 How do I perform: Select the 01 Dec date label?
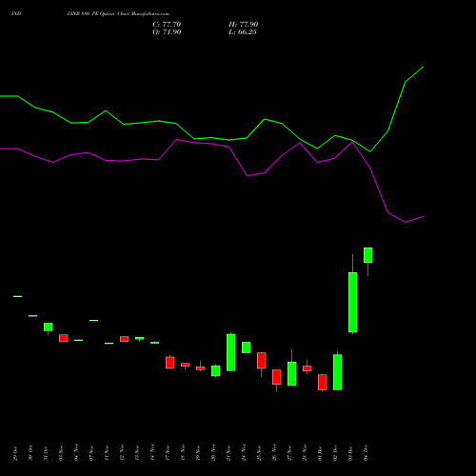(320, 453)
